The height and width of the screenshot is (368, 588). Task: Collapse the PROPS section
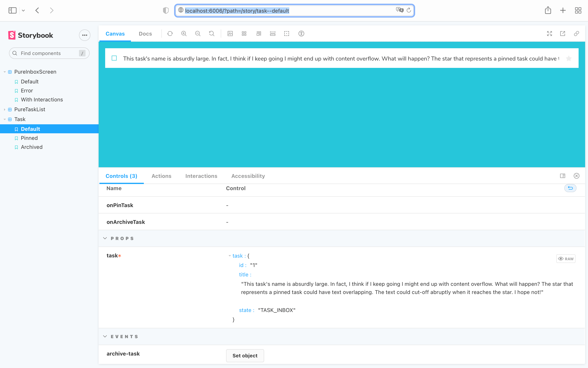[106, 238]
